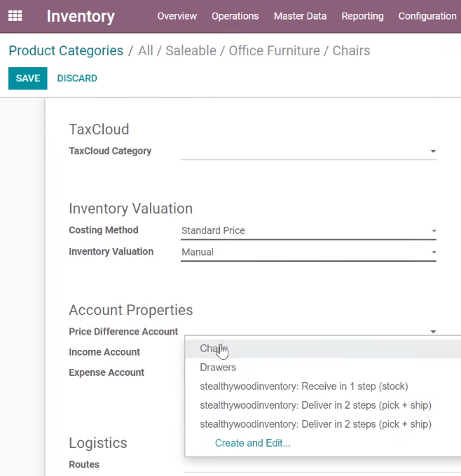Go to Product Categories breadcrumb
Screen dimensions: 461x476
point(66,50)
